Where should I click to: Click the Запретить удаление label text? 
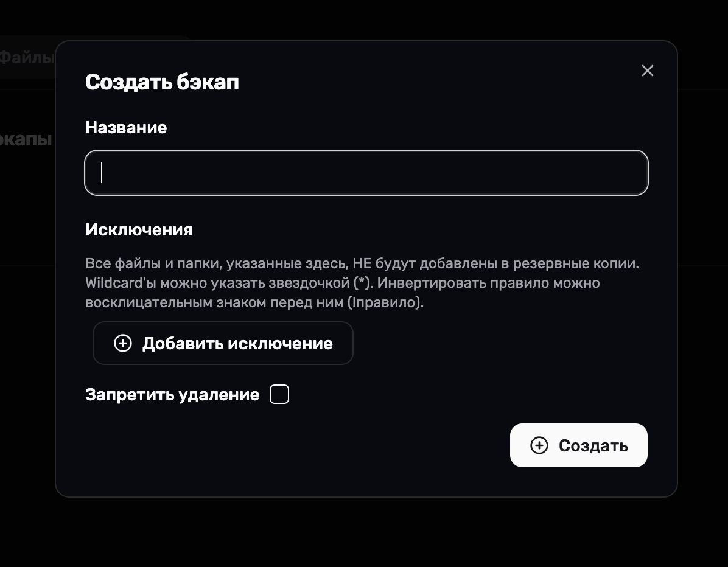pyautogui.click(x=172, y=395)
